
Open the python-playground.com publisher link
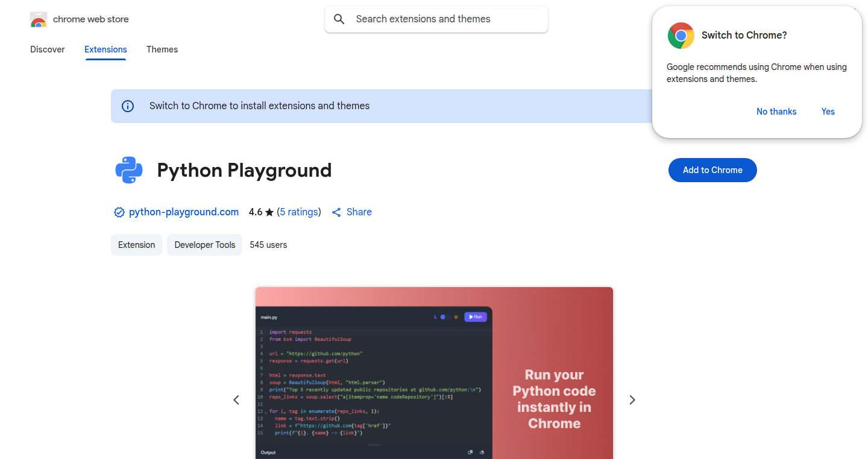184,212
